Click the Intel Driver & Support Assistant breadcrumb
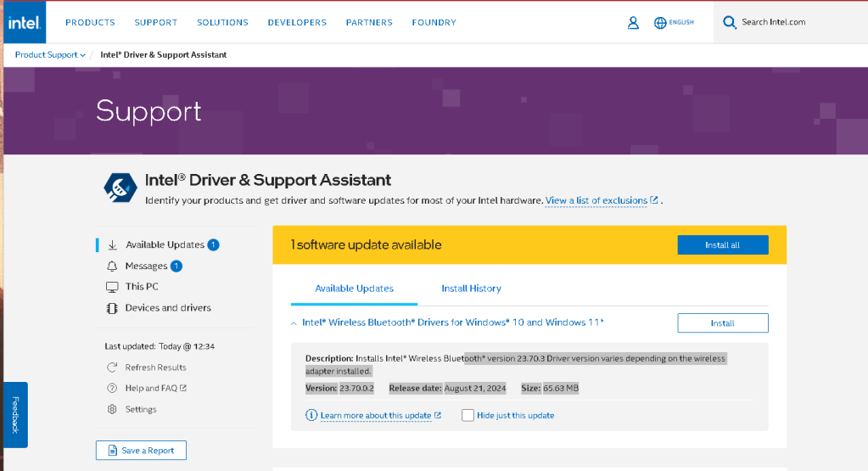Screen dimensions: 868x471 pyautogui.click(x=163, y=55)
